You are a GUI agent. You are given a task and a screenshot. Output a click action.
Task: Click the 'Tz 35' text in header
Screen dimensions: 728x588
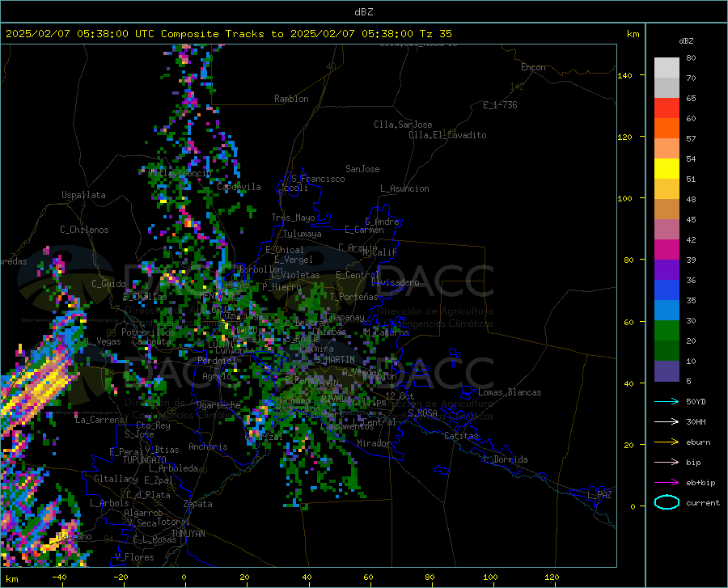coord(435,34)
